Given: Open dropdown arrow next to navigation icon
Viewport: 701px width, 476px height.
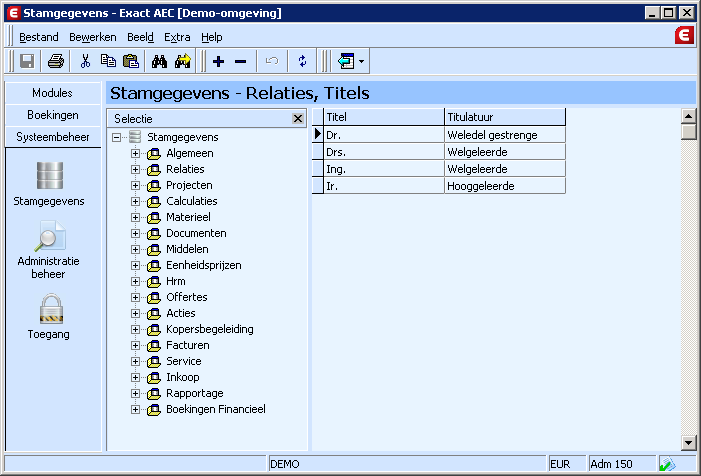Looking at the screenshot, I should tap(361, 62).
